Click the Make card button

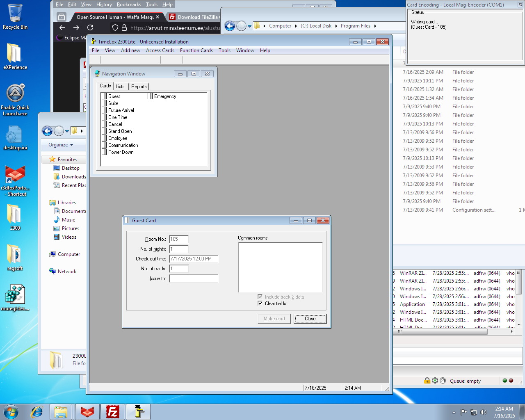click(274, 319)
